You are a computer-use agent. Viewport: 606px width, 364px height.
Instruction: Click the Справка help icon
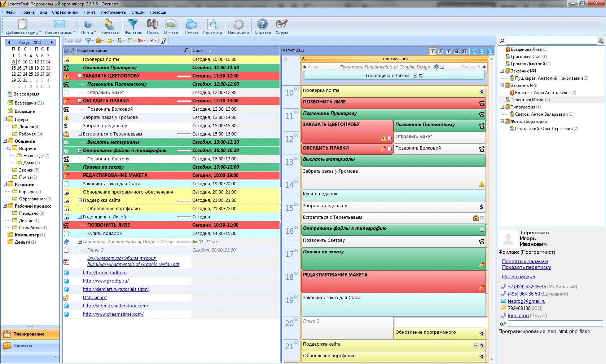(262, 24)
